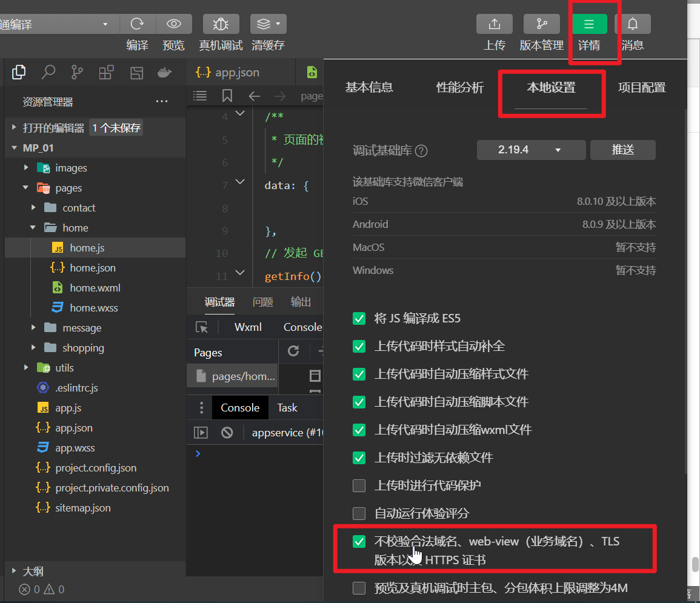The width and height of the screenshot is (700, 603).
Task: Open debug base library 2.19.4 dropdown
Action: tap(531, 150)
